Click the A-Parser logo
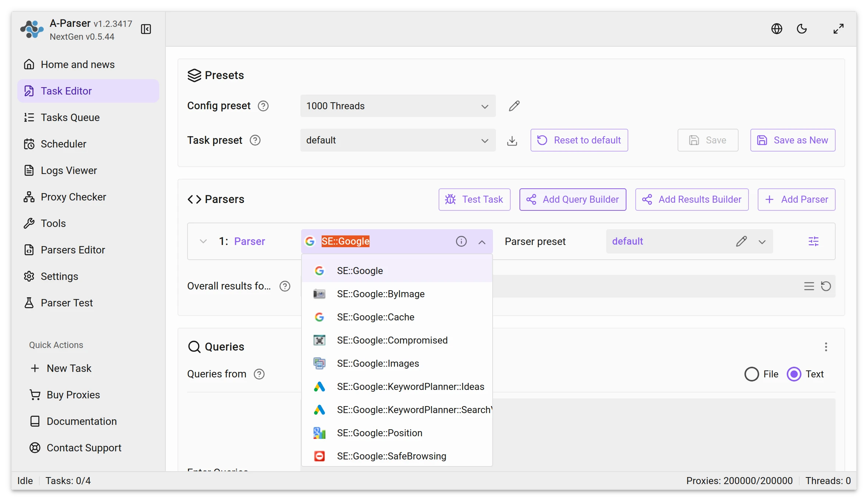 click(x=32, y=29)
